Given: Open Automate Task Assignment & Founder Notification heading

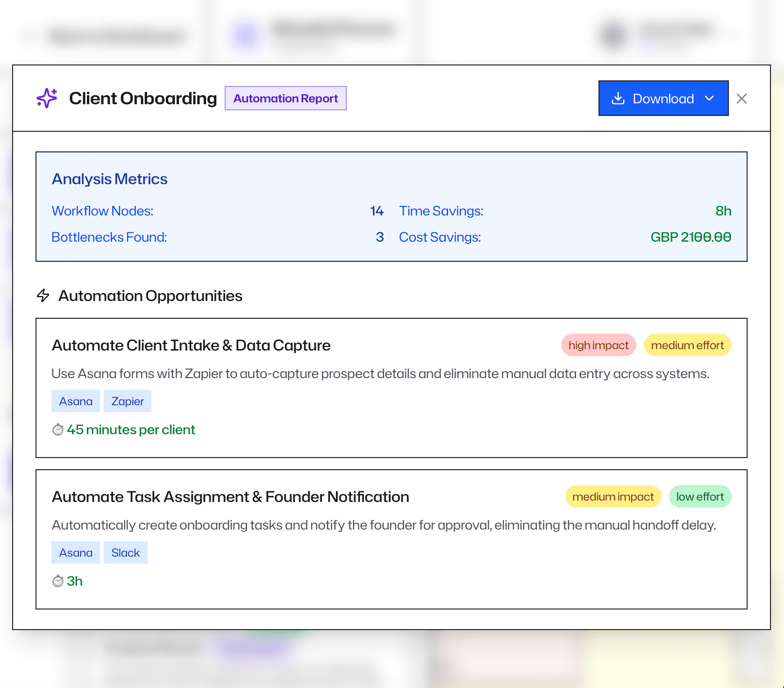Looking at the screenshot, I should 230,496.
